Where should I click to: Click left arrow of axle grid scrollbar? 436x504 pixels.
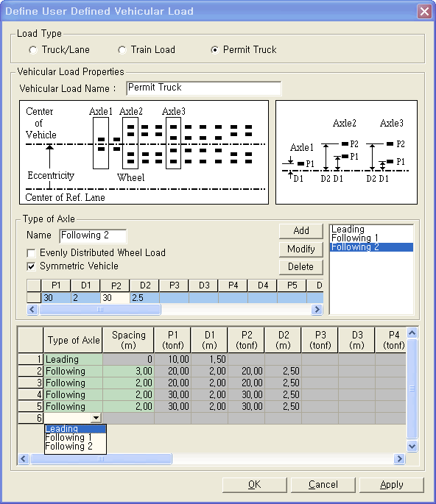(x=32, y=309)
